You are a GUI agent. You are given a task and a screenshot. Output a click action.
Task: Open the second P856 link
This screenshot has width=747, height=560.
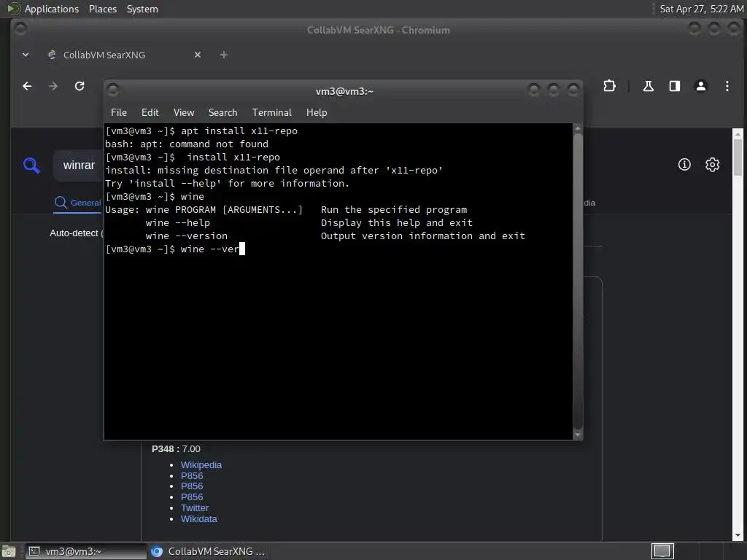(x=192, y=486)
